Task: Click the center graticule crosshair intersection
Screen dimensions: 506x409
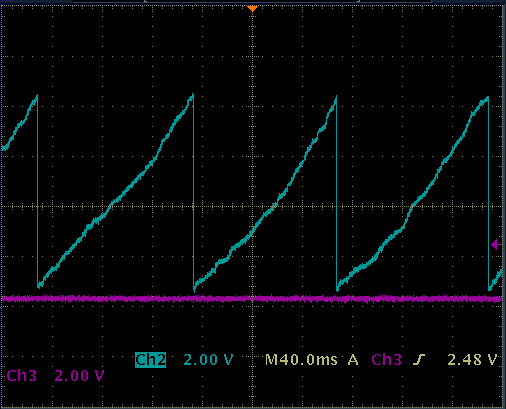Action: [252, 206]
